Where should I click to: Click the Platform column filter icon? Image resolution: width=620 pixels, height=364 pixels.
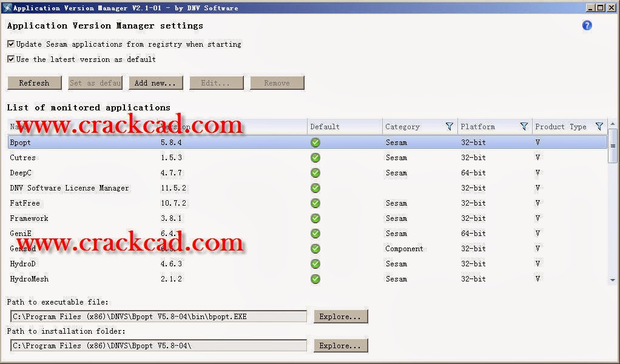(524, 126)
